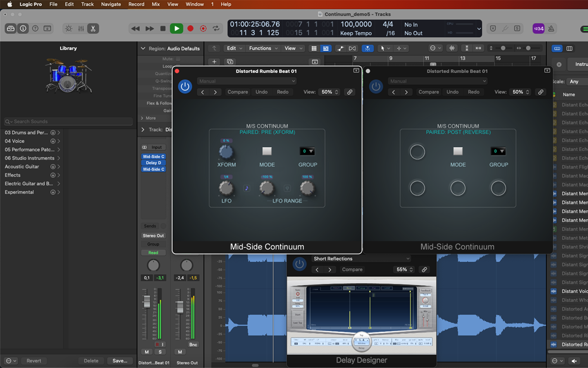The height and width of the screenshot is (368, 588).
Task: Expand the Track inspector disclosure triangle
Action: point(143,130)
